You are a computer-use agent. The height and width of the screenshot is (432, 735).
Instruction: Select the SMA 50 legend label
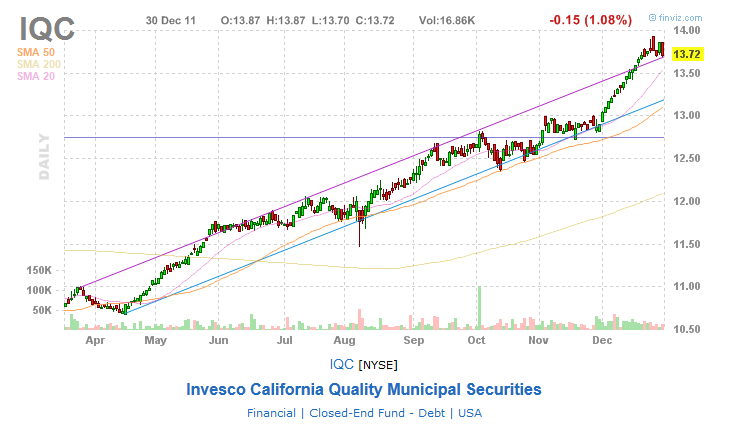(x=36, y=52)
